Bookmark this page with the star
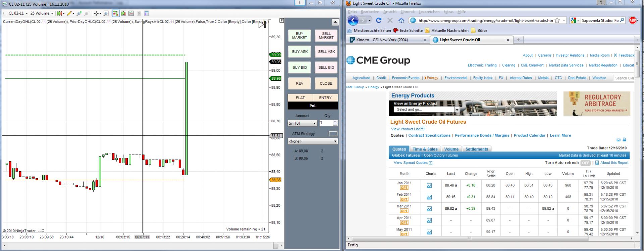The width and height of the screenshot is (644, 251). [557, 20]
